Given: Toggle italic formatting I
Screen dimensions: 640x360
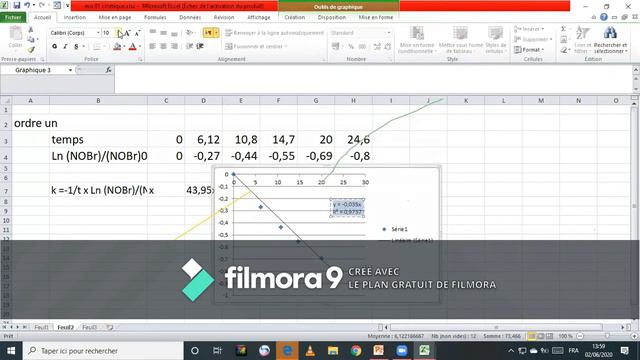Looking at the screenshot, I should 65,47.
